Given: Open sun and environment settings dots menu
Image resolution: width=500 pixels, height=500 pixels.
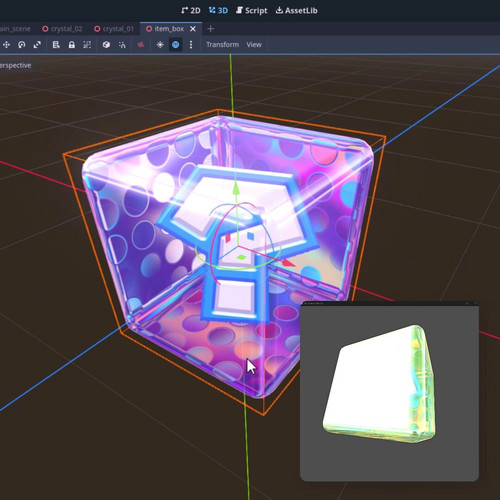Looking at the screenshot, I should tap(191, 45).
